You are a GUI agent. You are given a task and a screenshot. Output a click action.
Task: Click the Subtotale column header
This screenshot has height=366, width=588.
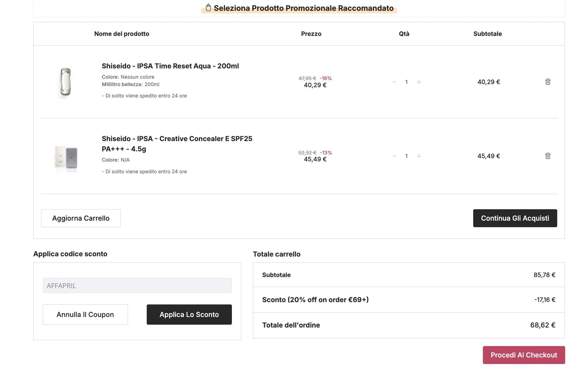487,34
